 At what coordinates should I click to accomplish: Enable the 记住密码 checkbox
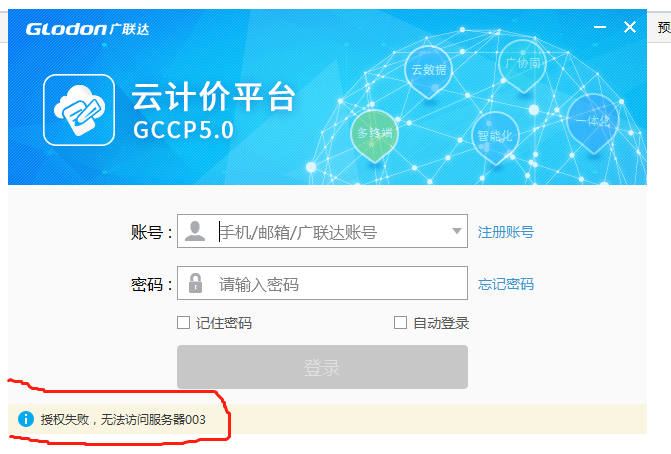coord(184,323)
